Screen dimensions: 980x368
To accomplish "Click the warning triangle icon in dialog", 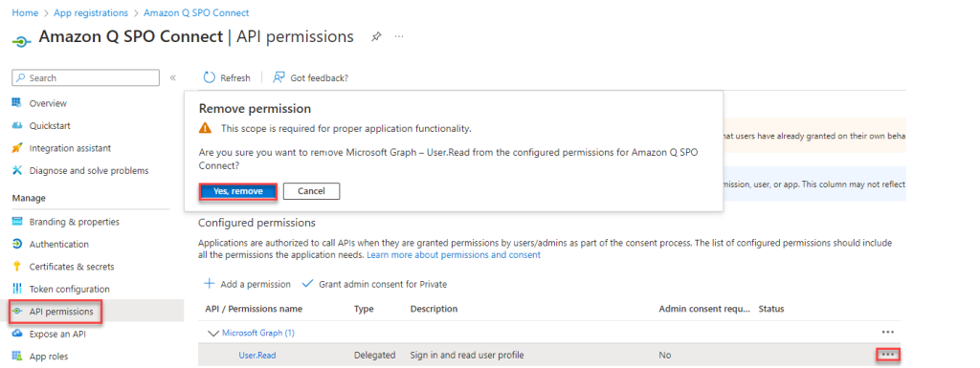I will (x=205, y=128).
